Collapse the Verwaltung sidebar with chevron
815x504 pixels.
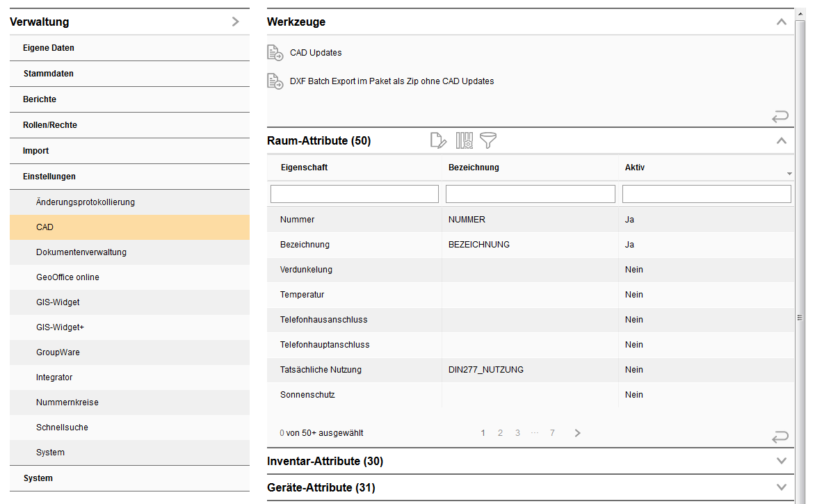235,22
